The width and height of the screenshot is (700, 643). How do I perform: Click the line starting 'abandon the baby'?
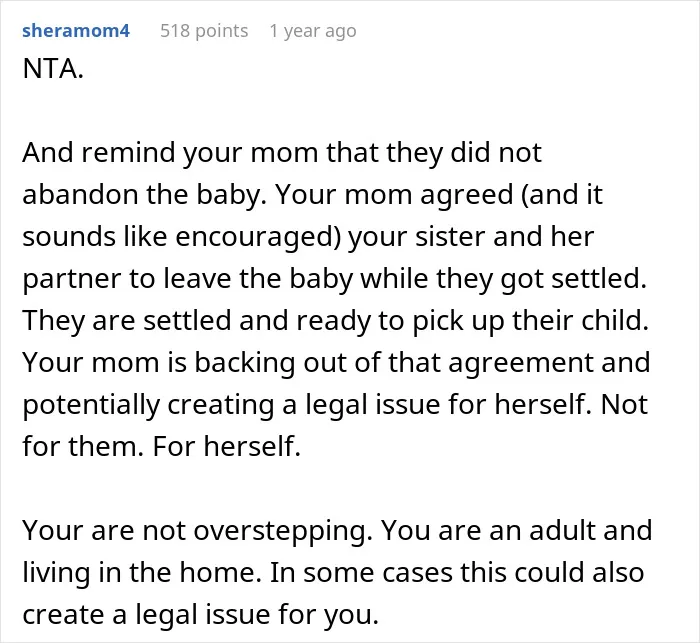coord(312,195)
